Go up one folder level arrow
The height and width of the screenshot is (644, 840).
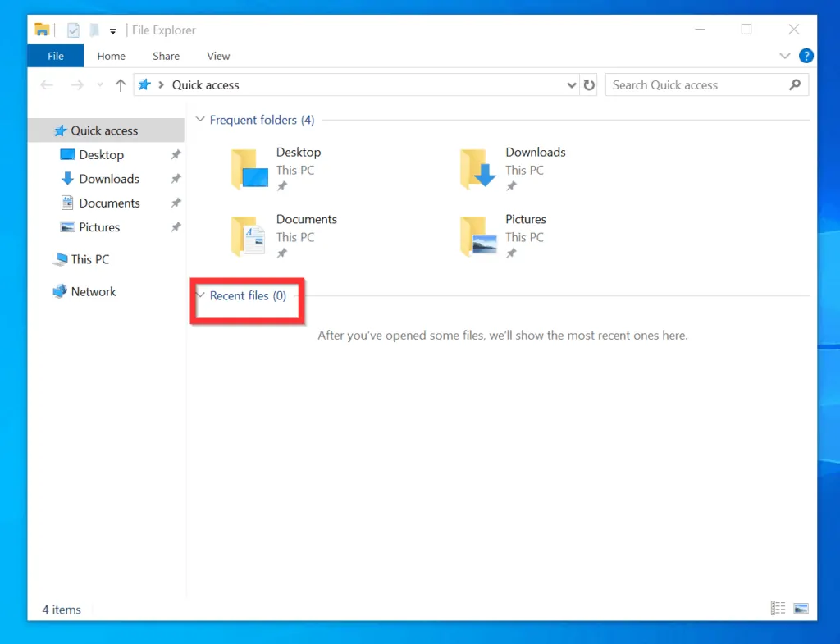(121, 85)
